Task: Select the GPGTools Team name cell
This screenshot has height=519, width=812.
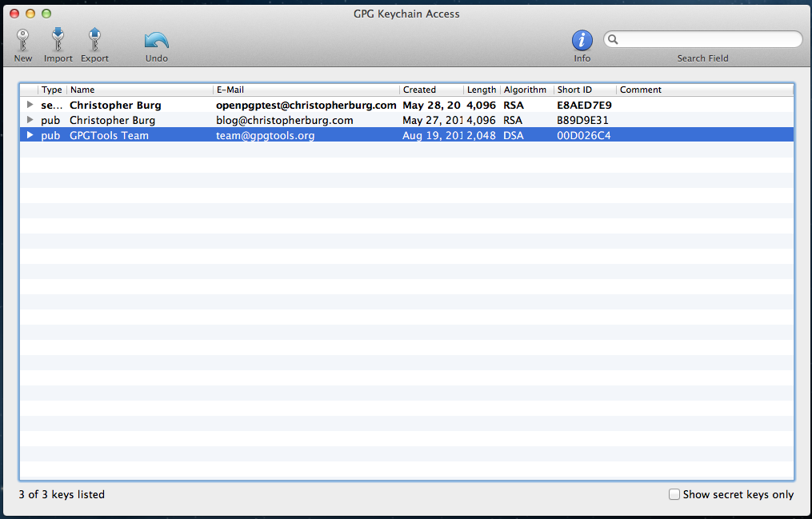Action: (x=109, y=136)
